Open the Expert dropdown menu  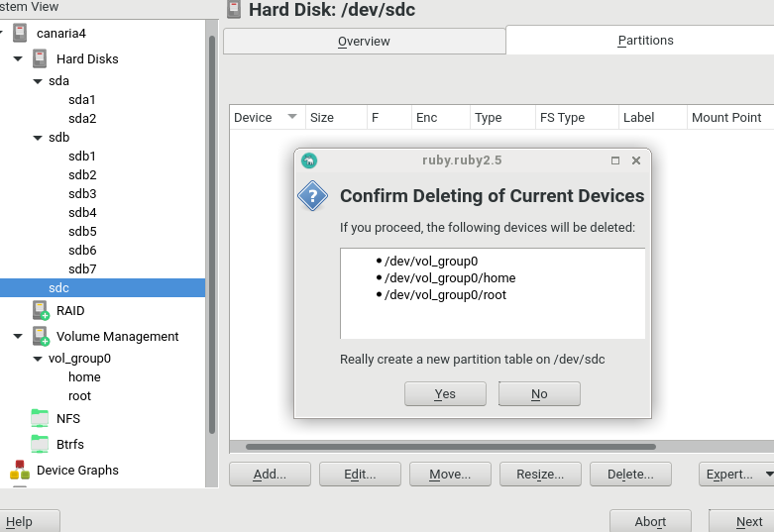click(x=735, y=475)
